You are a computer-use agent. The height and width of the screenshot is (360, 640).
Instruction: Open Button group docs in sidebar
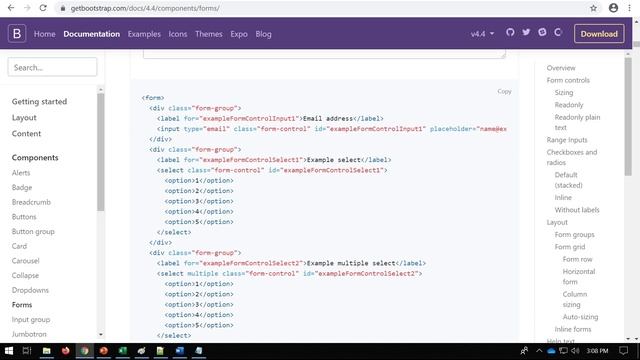(33, 232)
